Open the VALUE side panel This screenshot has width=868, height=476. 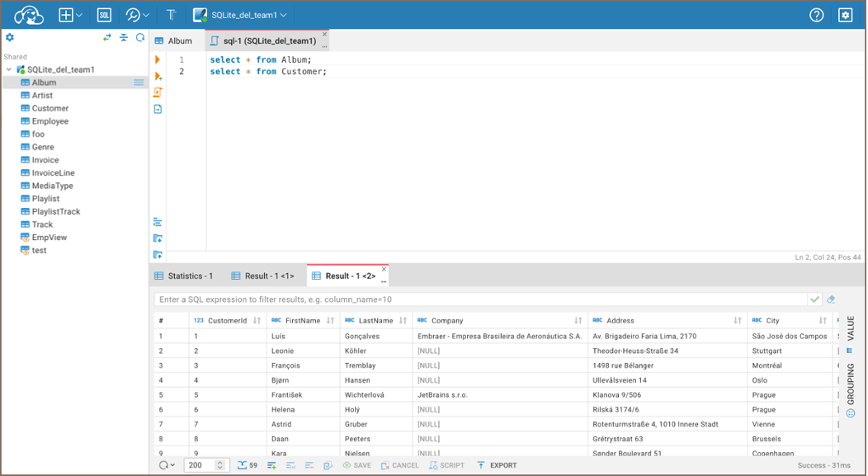coord(851,334)
